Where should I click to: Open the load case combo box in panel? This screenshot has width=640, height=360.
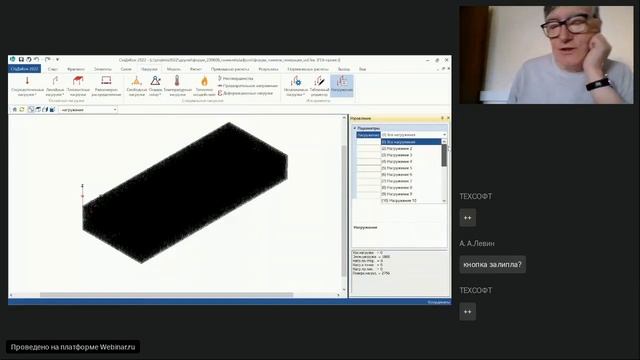point(414,135)
